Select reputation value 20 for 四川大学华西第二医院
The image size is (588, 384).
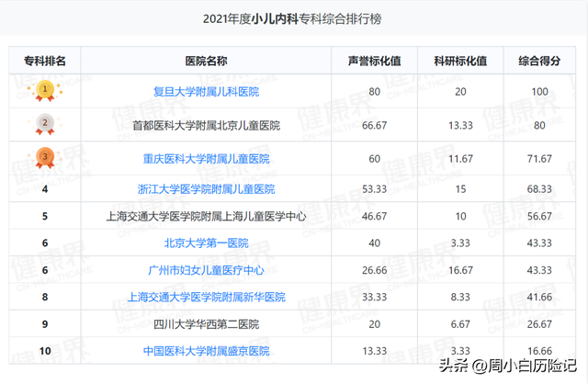pyautogui.click(x=374, y=324)
